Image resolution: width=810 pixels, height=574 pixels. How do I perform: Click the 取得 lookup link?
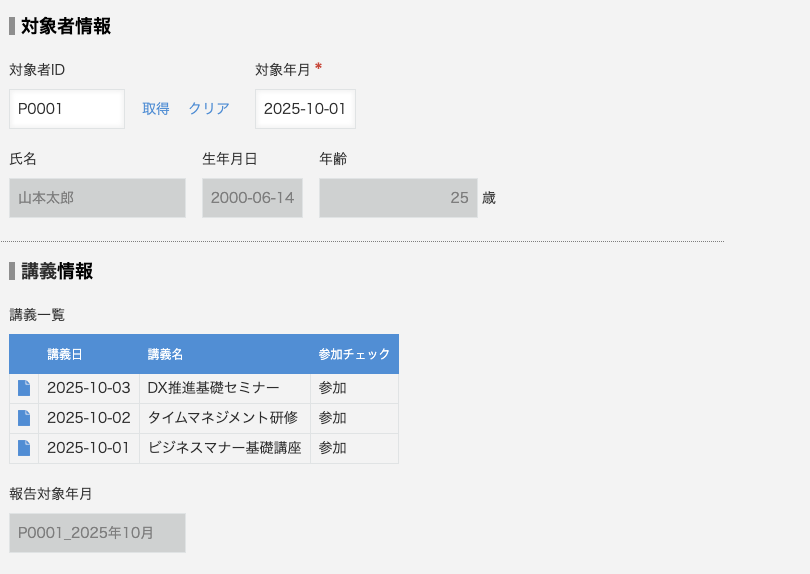pos(155,109)
